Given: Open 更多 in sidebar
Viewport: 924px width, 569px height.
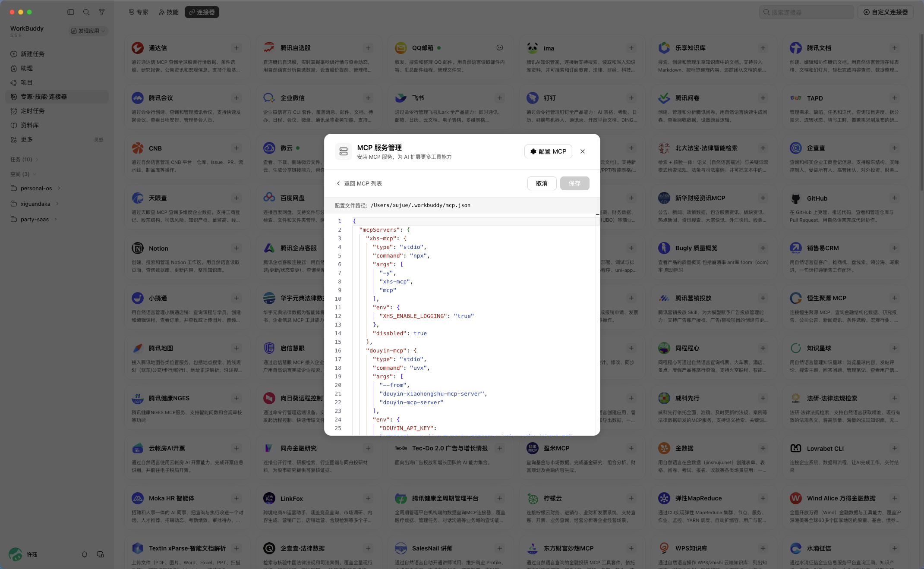Looking at the screenshot, I should click(57, 139).
